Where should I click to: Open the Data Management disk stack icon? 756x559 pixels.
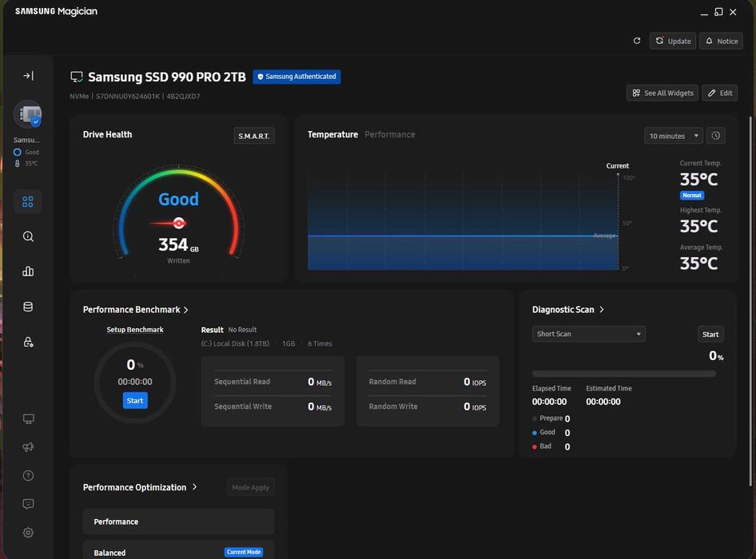pyautogui.click(x=28, y=307)
